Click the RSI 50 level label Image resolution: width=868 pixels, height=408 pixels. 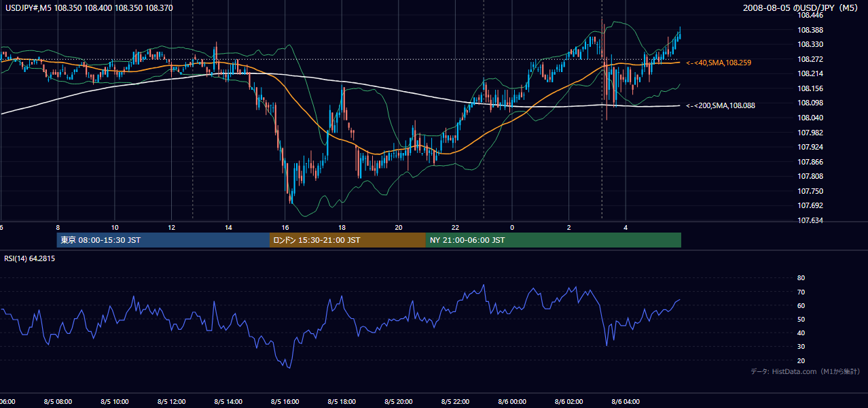click(801, 319)
